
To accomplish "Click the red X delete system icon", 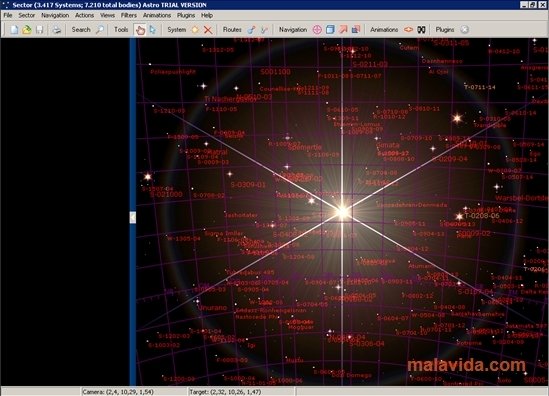I will pyautogui.click(x=208, y=30).
